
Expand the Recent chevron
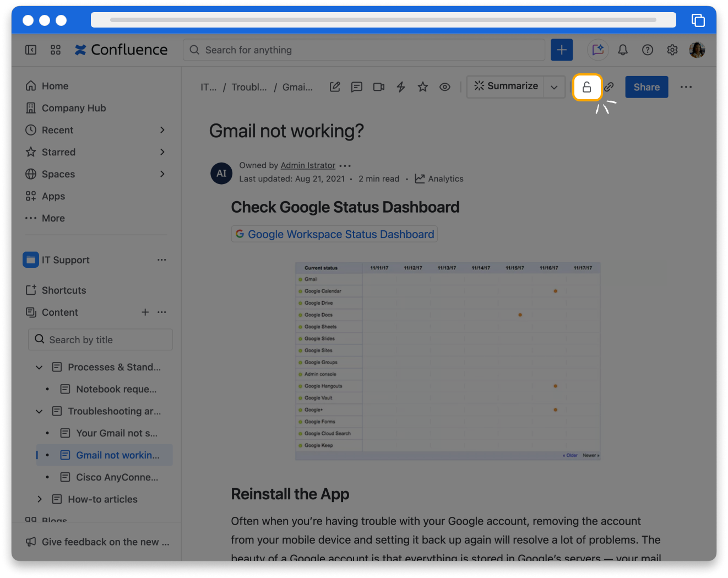(162, 130)
